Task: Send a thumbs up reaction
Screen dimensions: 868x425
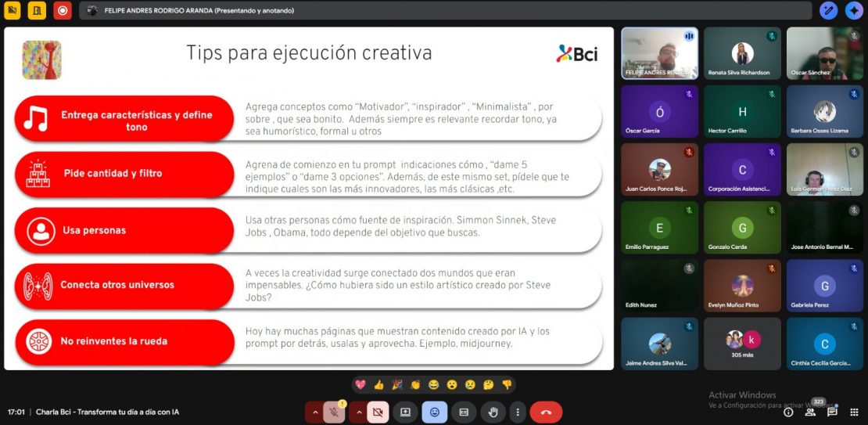Action: (x=378, y=384)
